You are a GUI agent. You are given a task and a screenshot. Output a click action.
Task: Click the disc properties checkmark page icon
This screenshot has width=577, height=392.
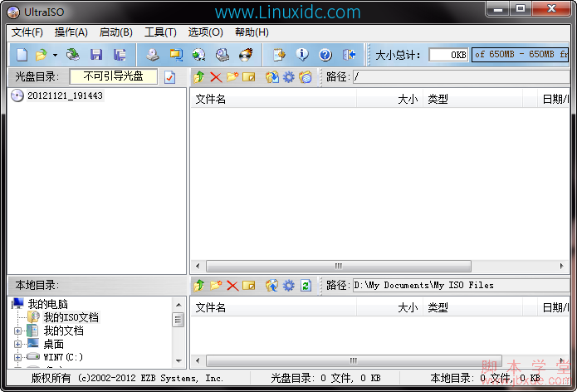(x=169, y=77)
